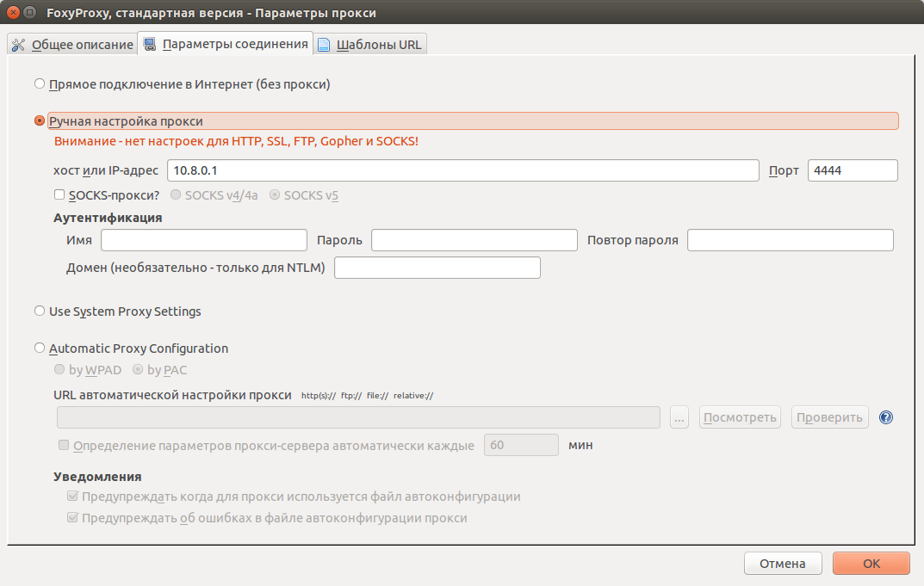Click the Уведомления section heading

(x=98, y=477)
